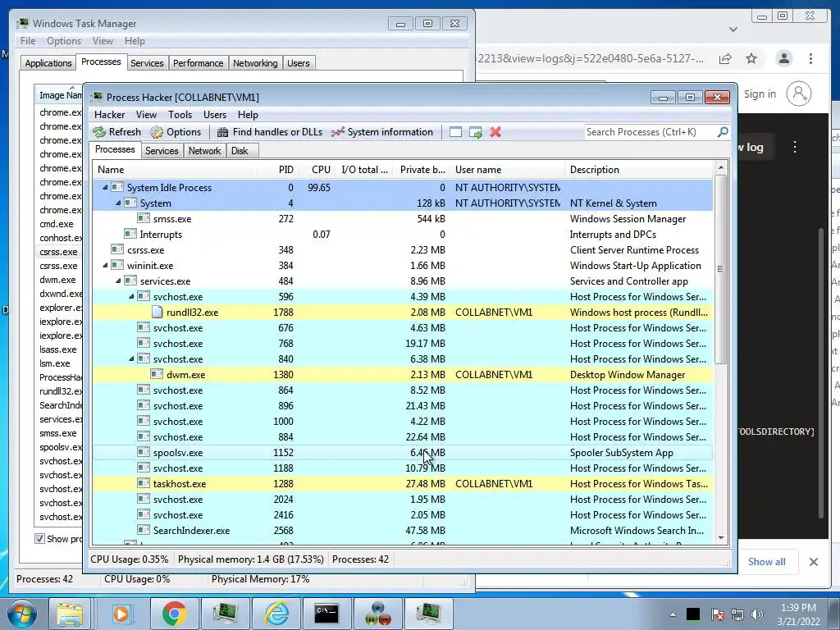Open Options in Process Hacker toolbar
This screenshot has width=840, height=630.
176,132
